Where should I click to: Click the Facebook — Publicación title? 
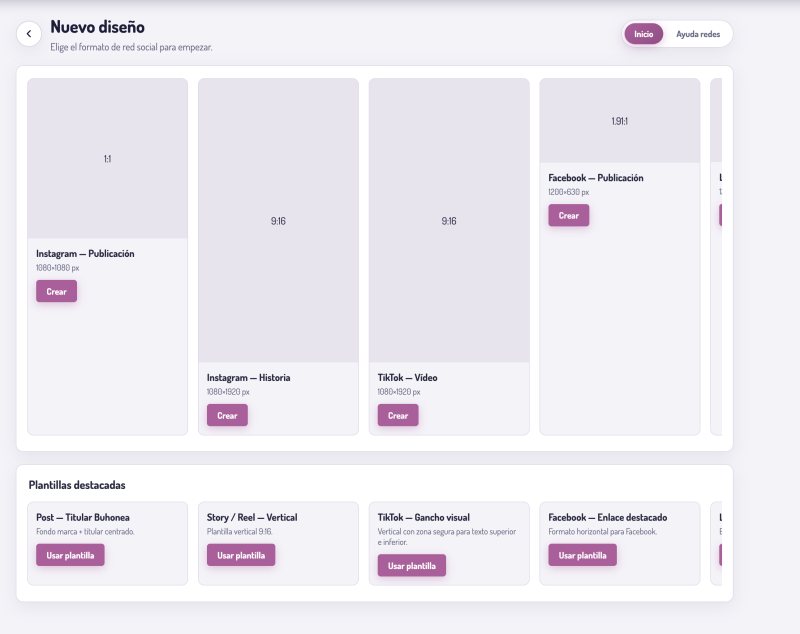click(595, 177)
